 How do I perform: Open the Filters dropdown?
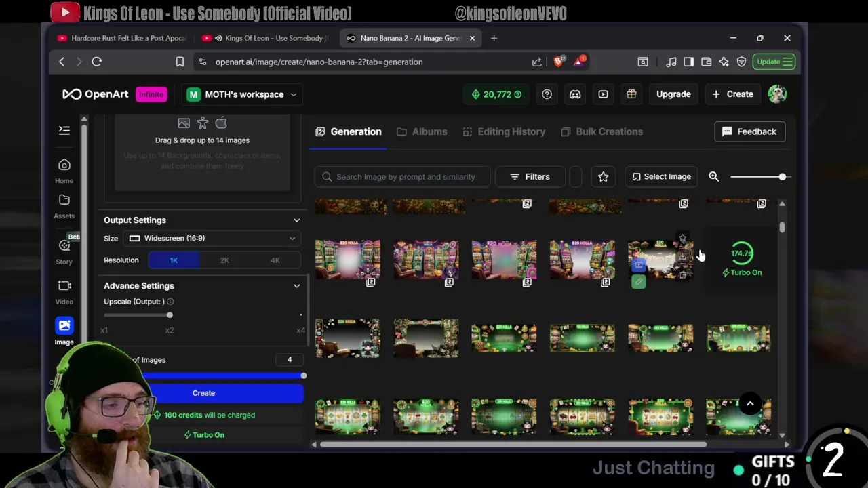[x=530, y=176]
